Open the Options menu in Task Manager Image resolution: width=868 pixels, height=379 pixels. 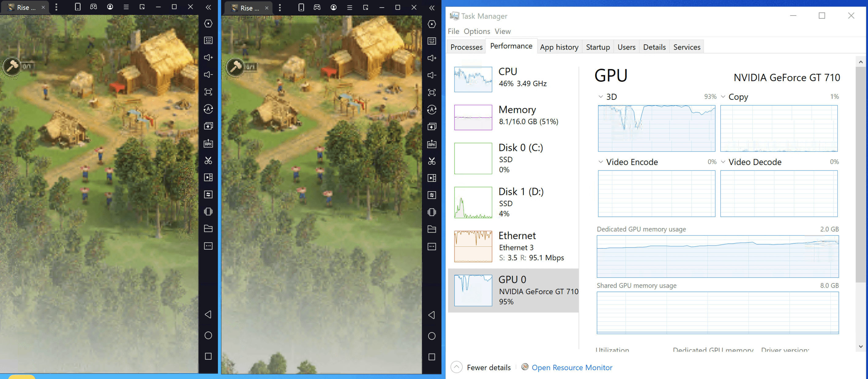click(477, 31)
